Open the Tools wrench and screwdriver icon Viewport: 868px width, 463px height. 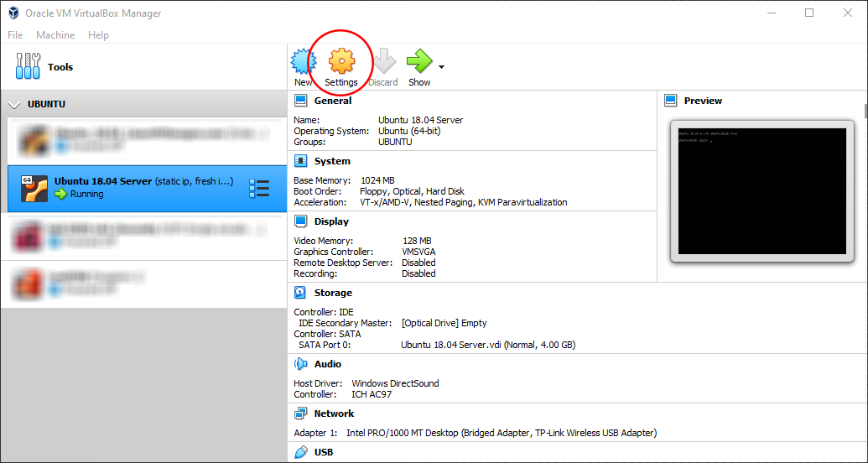[x=28, y=66]
